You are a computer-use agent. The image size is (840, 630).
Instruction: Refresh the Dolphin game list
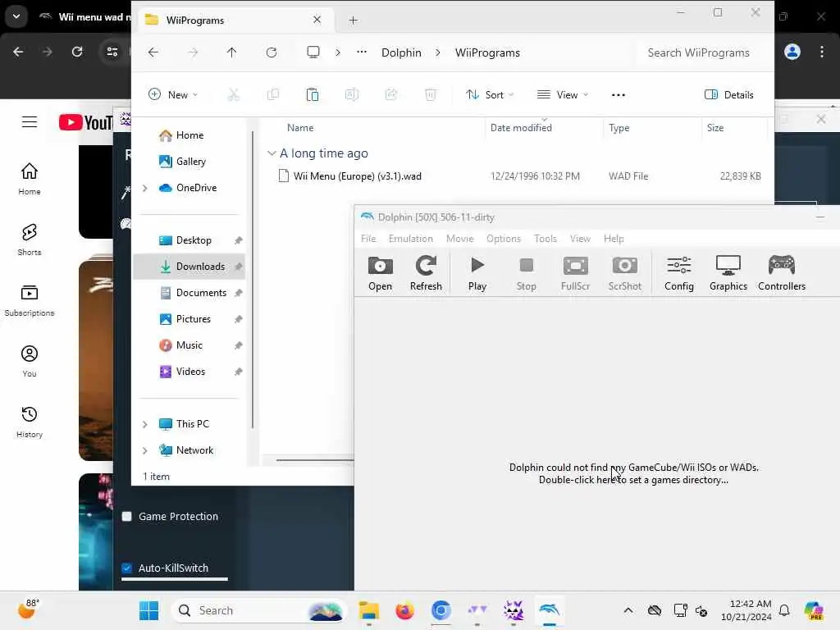click(426, 273)
